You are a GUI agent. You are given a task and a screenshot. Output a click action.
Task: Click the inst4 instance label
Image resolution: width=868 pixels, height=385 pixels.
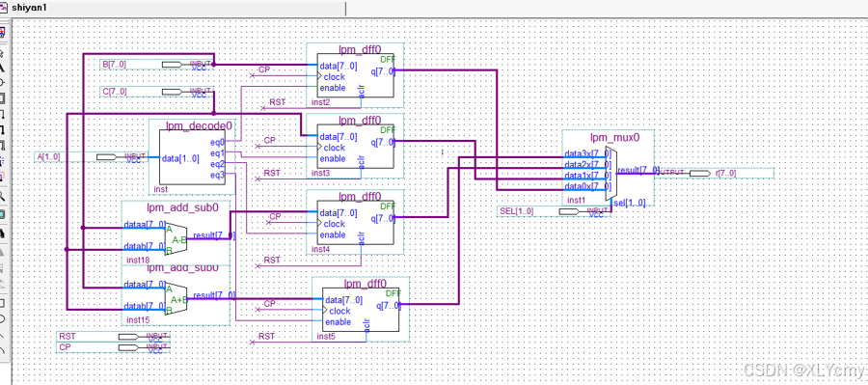[x=320, y=249]
